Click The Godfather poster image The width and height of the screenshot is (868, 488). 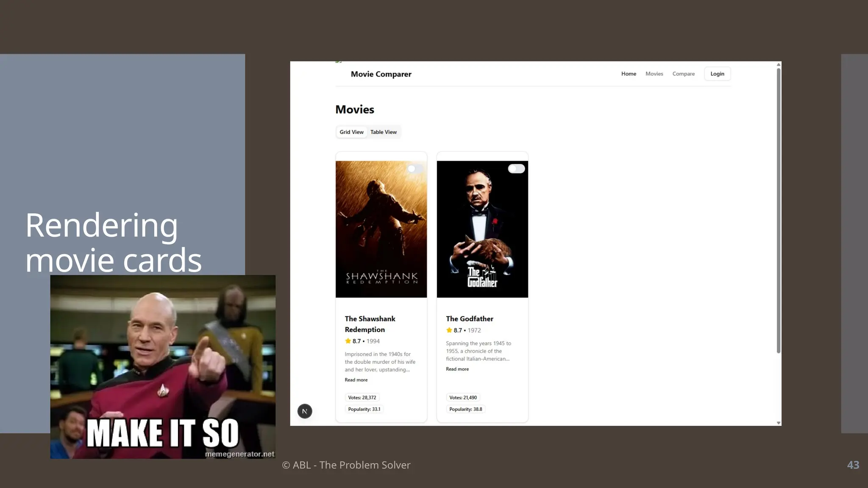point(482,229)
